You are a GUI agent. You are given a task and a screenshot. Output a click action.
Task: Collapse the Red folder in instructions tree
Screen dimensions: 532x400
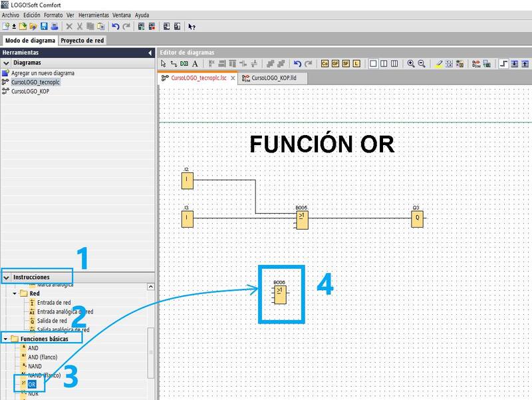tap(15, 293)
